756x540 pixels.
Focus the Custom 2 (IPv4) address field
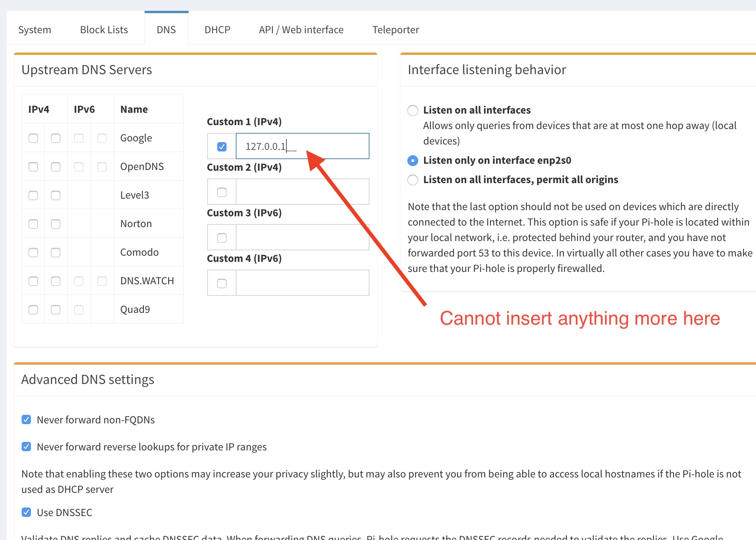tap(303, 192)
